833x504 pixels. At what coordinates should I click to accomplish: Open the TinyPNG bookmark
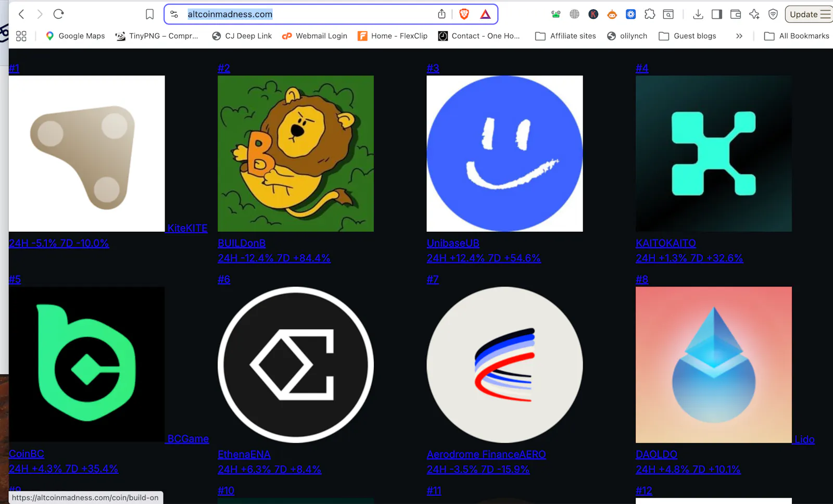(x=157, y=36)
